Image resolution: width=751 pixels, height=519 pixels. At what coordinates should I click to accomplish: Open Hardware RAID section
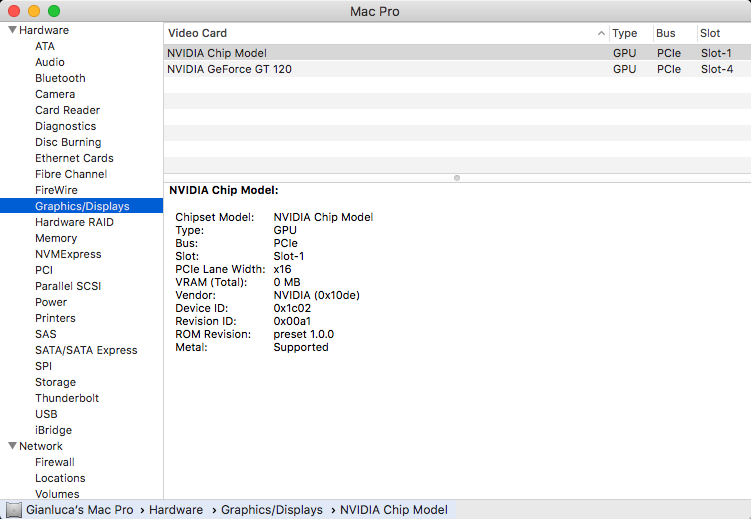(74, 222)
